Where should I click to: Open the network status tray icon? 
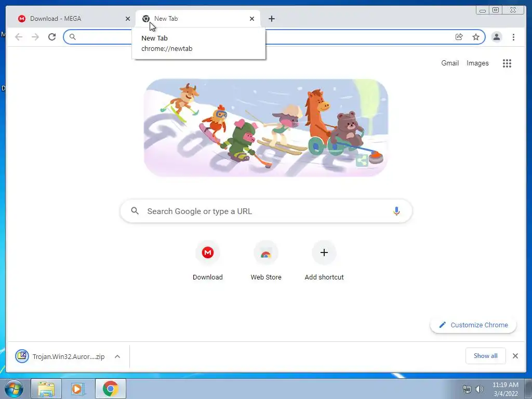[467, 389]
